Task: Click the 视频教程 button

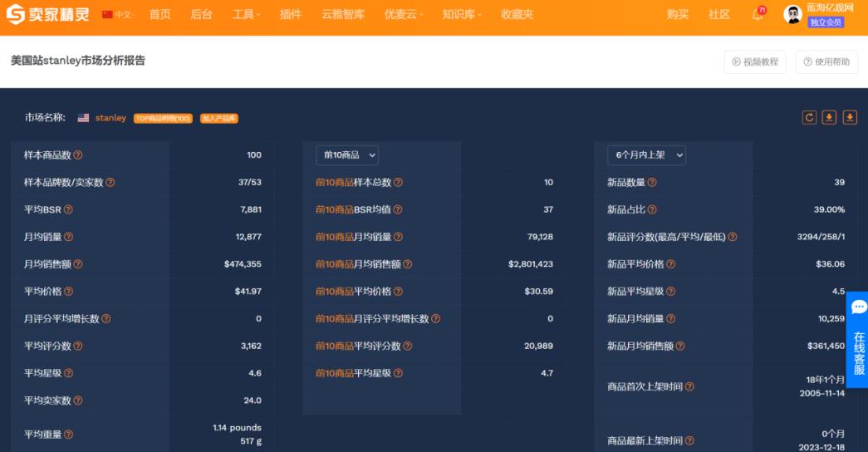Action: 755,61
